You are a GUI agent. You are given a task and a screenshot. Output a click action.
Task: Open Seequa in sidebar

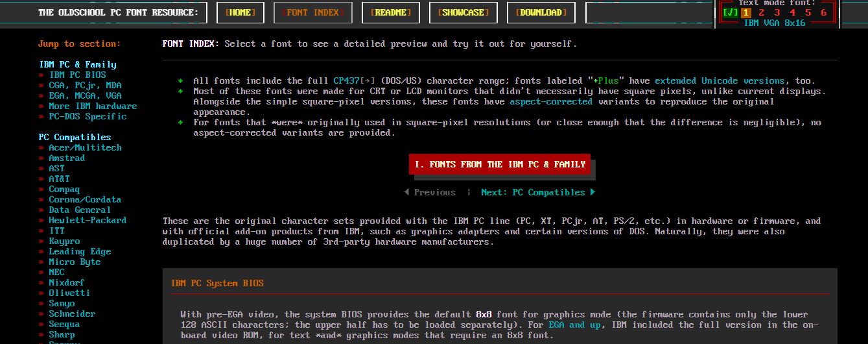click(64, 324)
